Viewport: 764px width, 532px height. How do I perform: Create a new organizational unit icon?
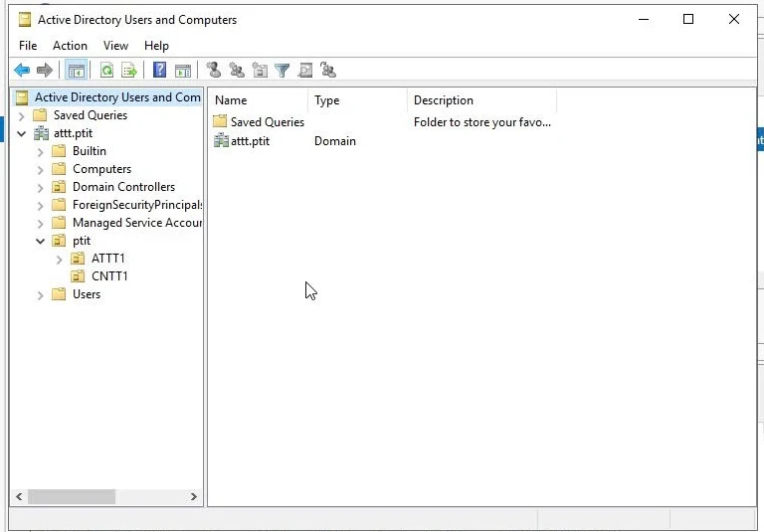pos(260,71)
